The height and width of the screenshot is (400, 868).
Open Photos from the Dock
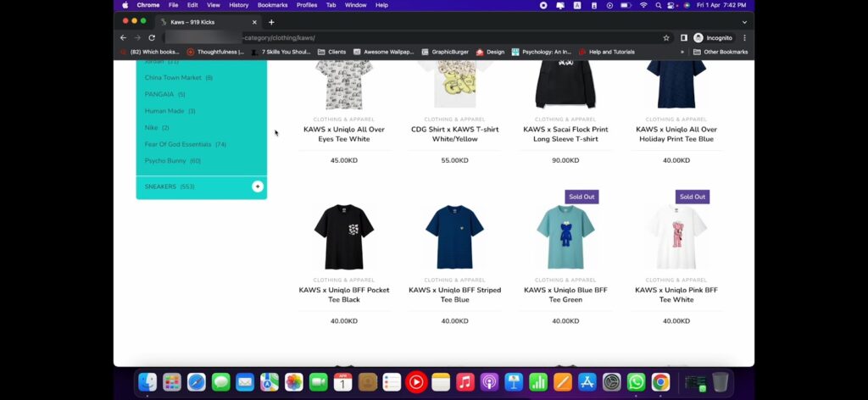point(293,381)
